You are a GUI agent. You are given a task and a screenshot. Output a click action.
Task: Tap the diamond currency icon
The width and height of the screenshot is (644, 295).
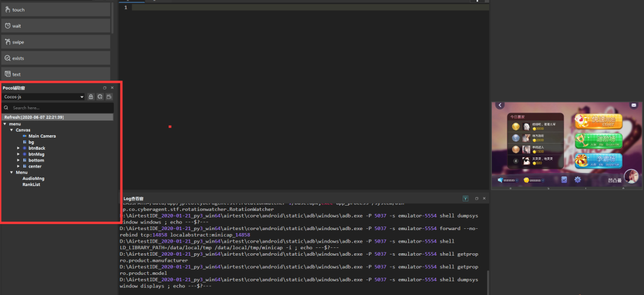(x=500, y=180)
